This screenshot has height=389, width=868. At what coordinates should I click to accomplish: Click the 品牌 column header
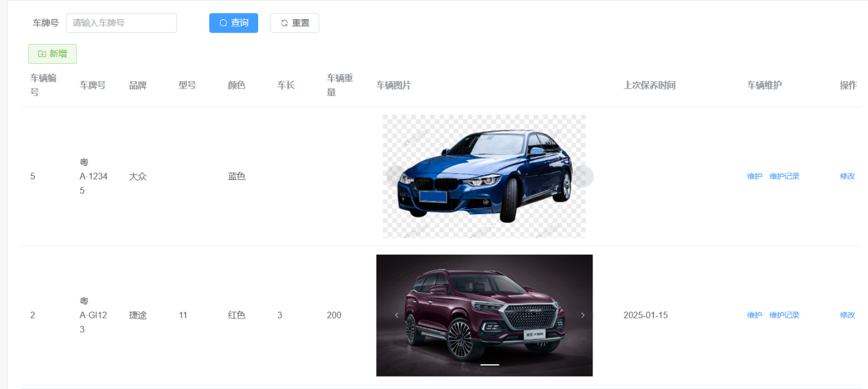[x=137, y=85]
